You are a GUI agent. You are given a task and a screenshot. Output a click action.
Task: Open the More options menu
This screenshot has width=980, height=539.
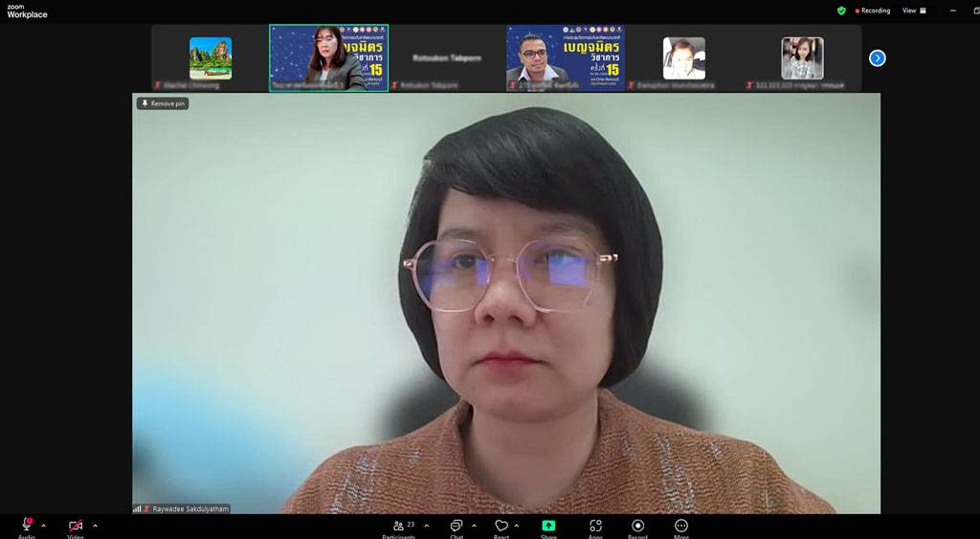(681, 526)
